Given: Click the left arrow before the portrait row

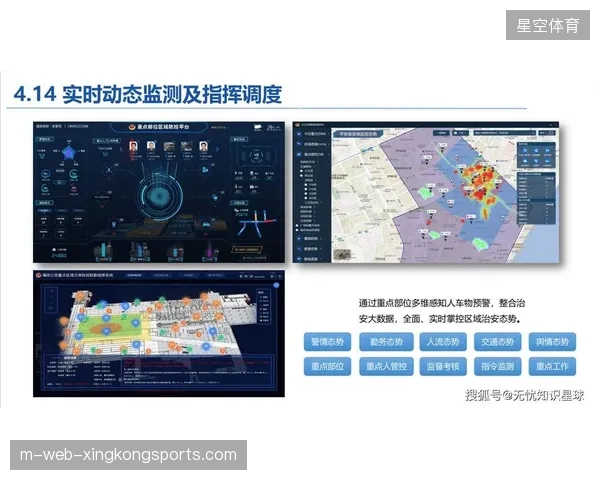Looking at the screenshot, I should [121, 149].
